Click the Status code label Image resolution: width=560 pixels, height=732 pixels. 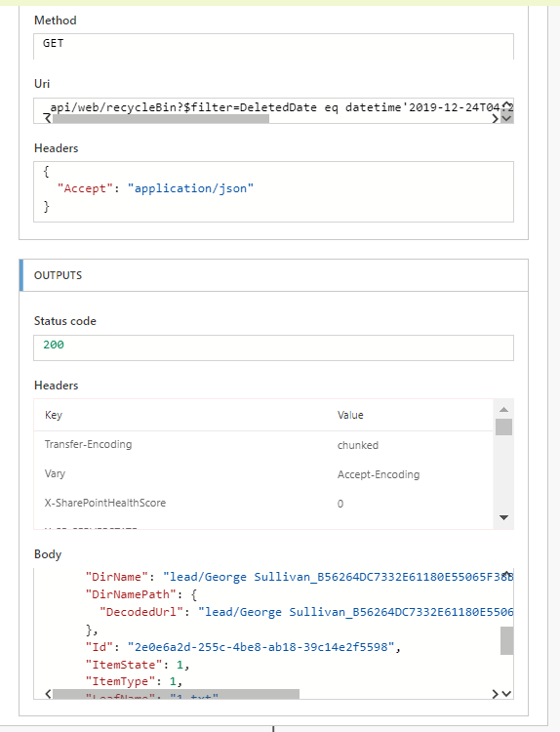pyautogui.click(x=64, y=321)
